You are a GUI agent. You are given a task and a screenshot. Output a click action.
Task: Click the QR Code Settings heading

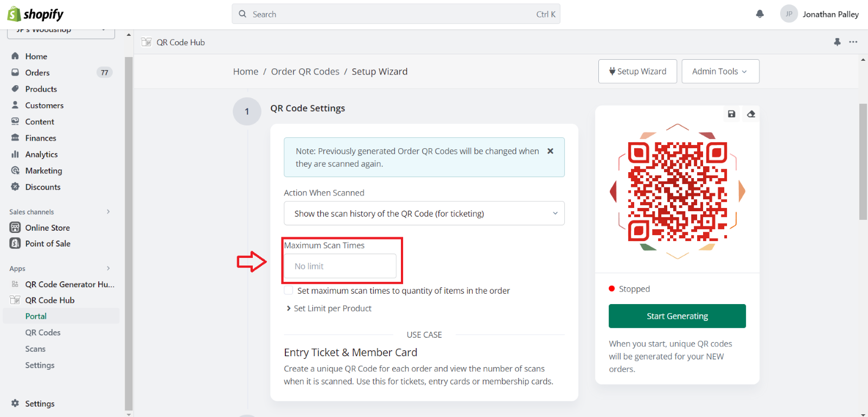click(x=308, y=108)
